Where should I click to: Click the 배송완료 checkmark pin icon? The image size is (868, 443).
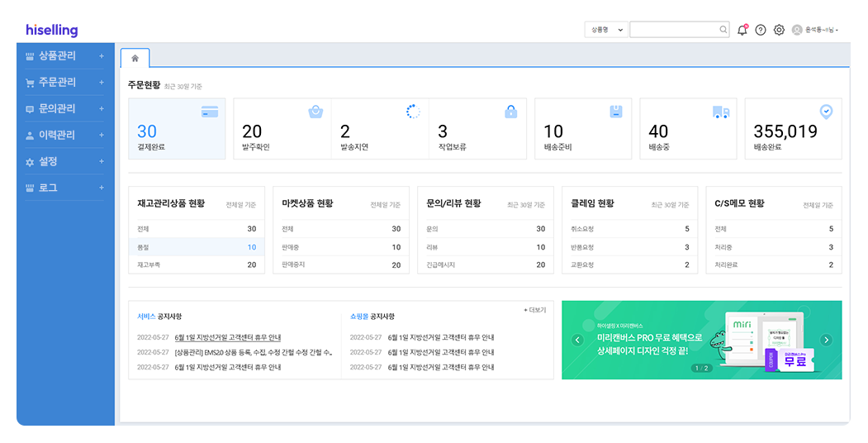coord(826,112)
